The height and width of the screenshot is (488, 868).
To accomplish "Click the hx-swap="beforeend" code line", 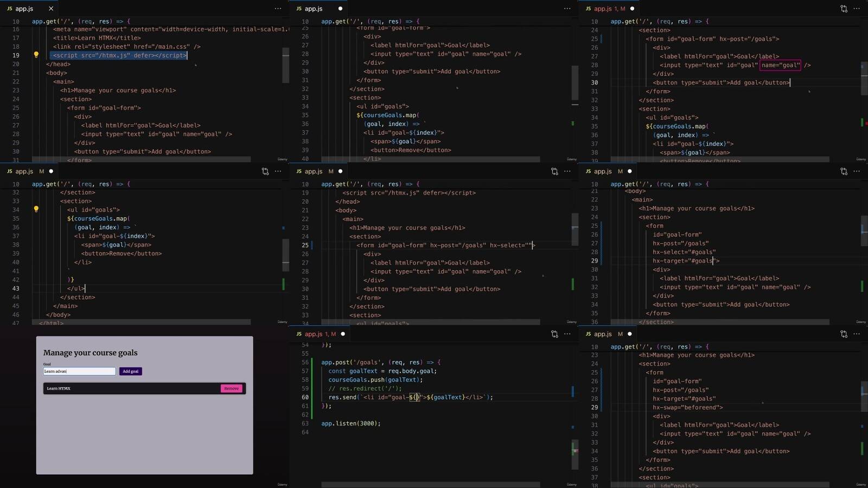I will [687, 408].
